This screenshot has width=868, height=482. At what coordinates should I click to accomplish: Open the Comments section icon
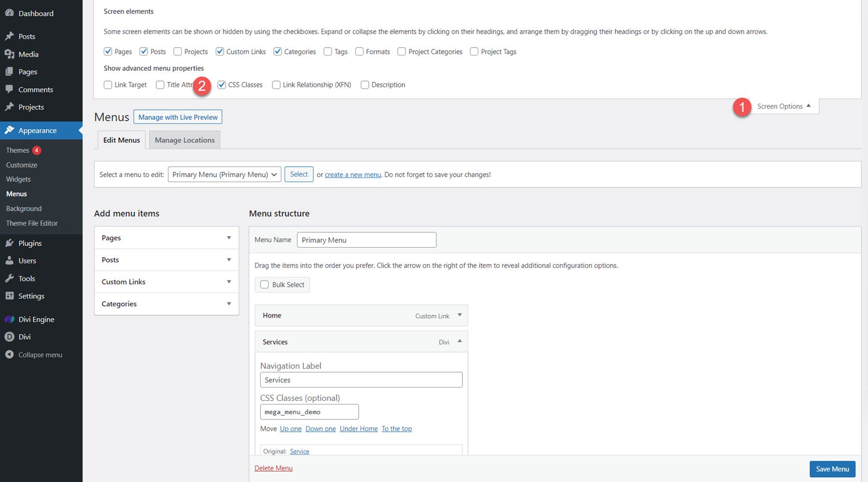point(10,89)
